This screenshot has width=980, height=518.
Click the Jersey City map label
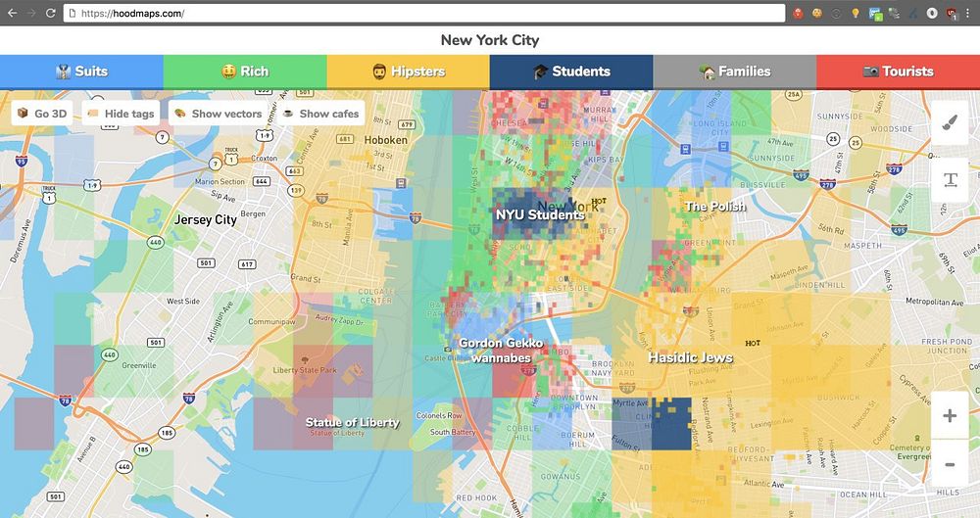pos(205,220)
